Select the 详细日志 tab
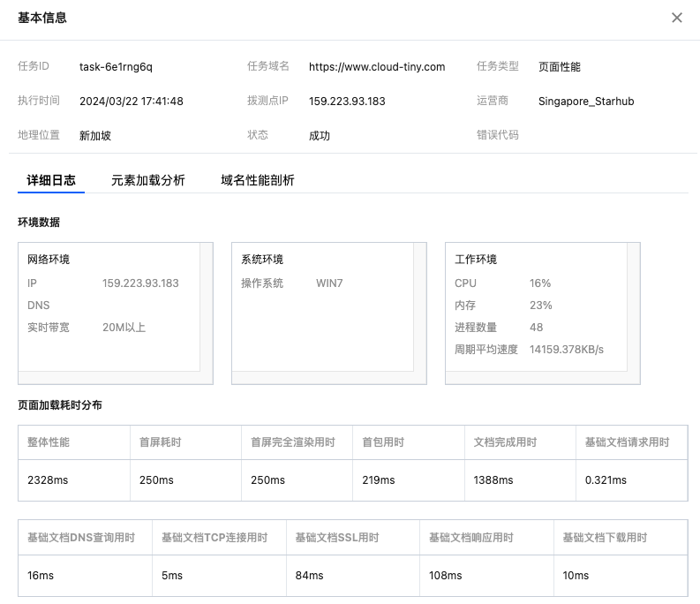This screenshot has height=604, width=700. [x=51, y=180]
